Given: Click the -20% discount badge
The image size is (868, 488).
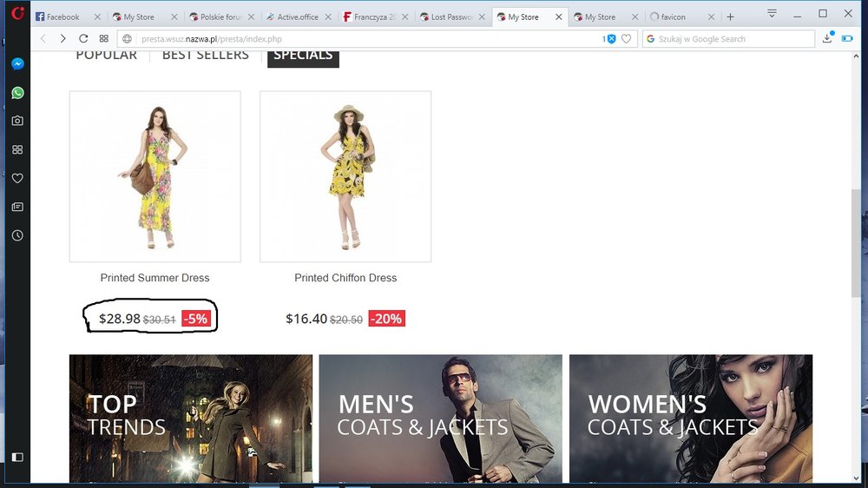Looking at the screenshot, I should (386, 319).
